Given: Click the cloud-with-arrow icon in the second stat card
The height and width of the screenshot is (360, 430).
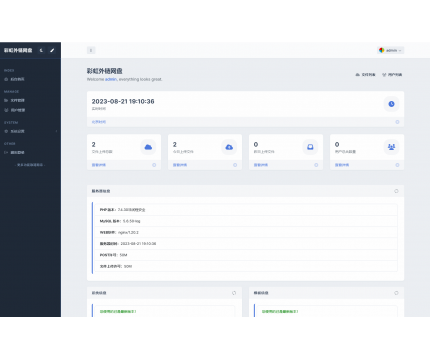Looking at the screenshot, I should pyautogui.click(x=229, y=147).
